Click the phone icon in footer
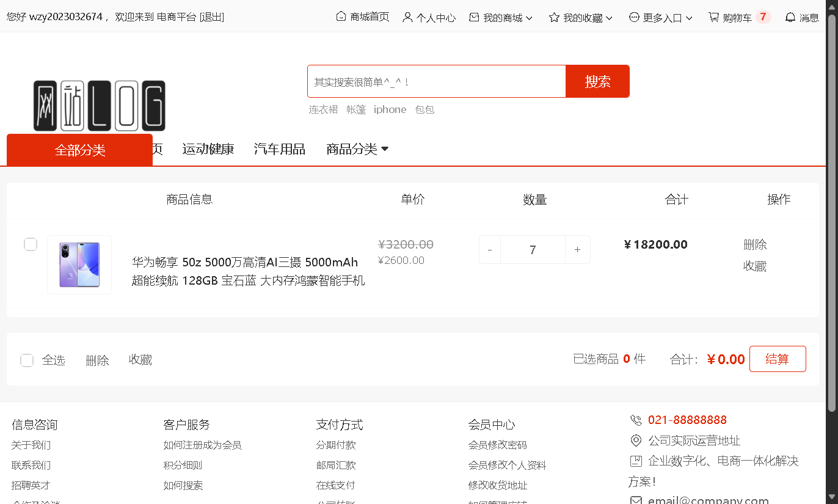Viewport: 838px width, 504px height. [x=636, y=420]
